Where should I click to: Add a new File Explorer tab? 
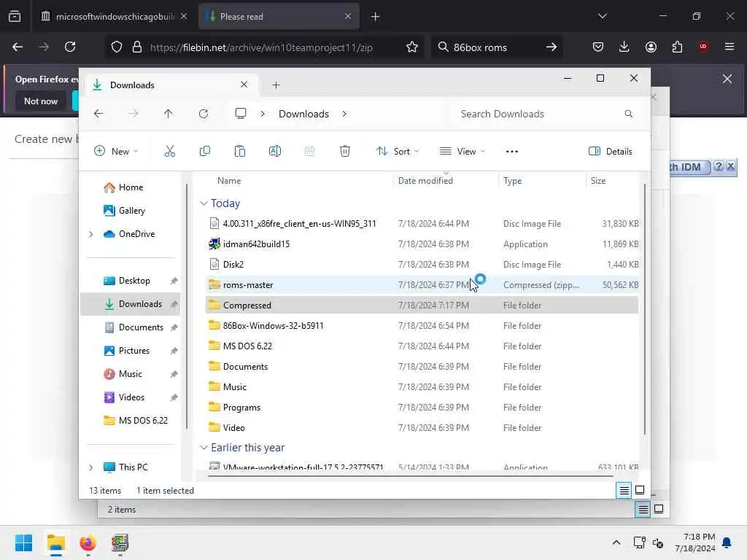276,85
